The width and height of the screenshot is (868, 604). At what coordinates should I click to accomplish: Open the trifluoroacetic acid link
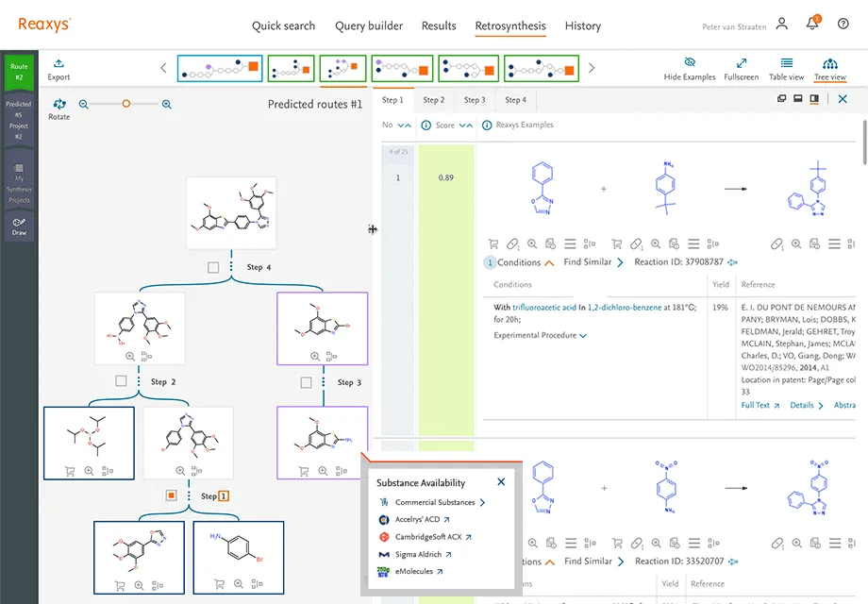[x=544, y=308]
